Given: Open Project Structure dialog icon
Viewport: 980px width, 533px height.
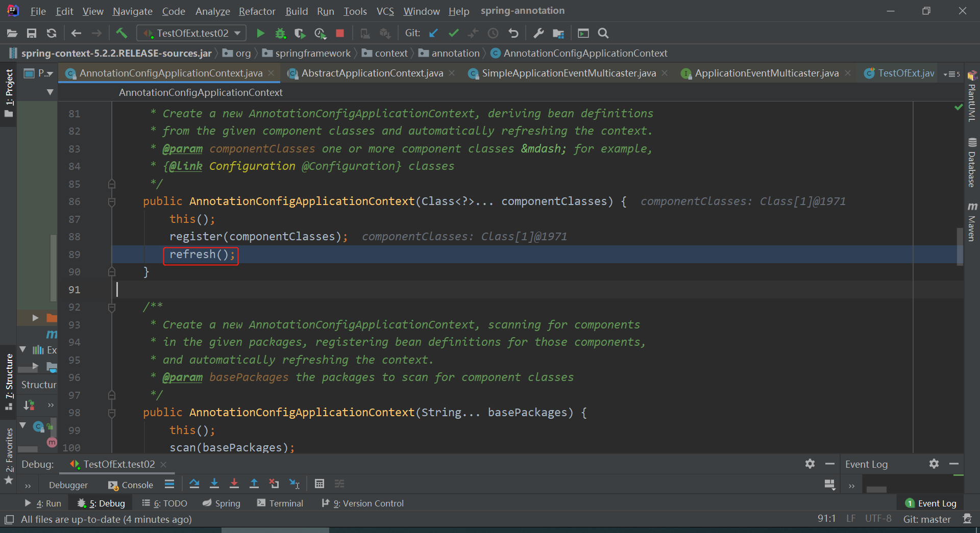Looking at the screenshot, I should click(558, 33).
